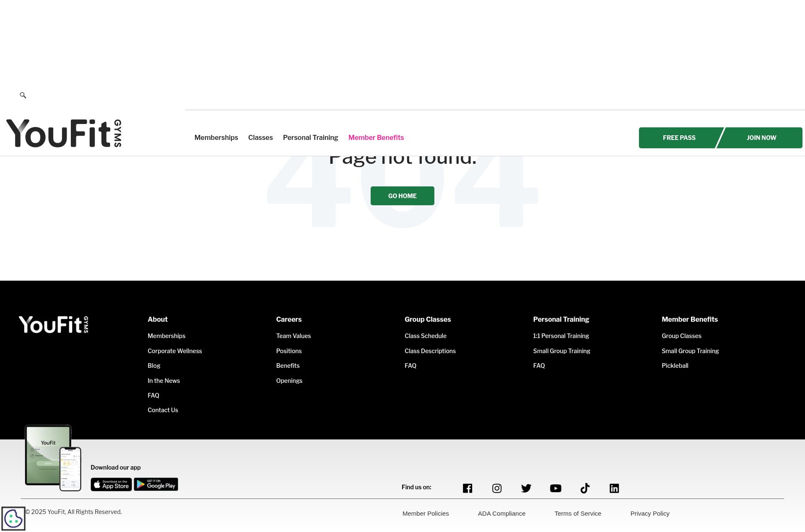Click the app devices preview image
805x532 pixels.
click(53, 458)
